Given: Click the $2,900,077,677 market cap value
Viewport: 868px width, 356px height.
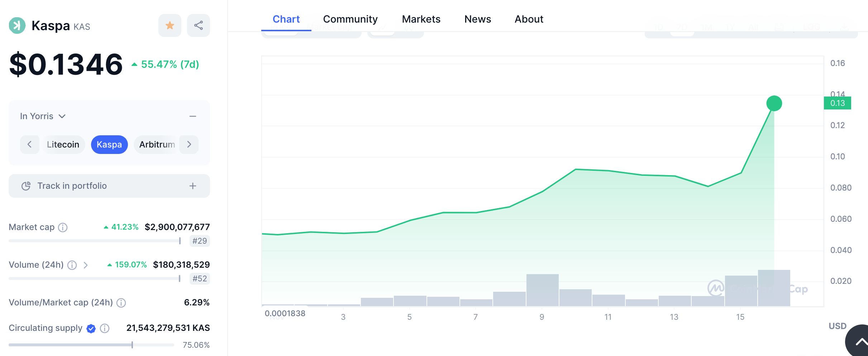Looking at the screenshot, I should coord(177,227).
